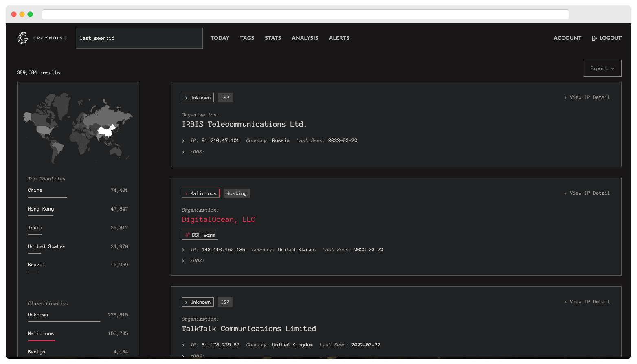Viewport: 637px width, 364px height.
Task: Open the ACCOUNT page
Action: pos(567,38)
